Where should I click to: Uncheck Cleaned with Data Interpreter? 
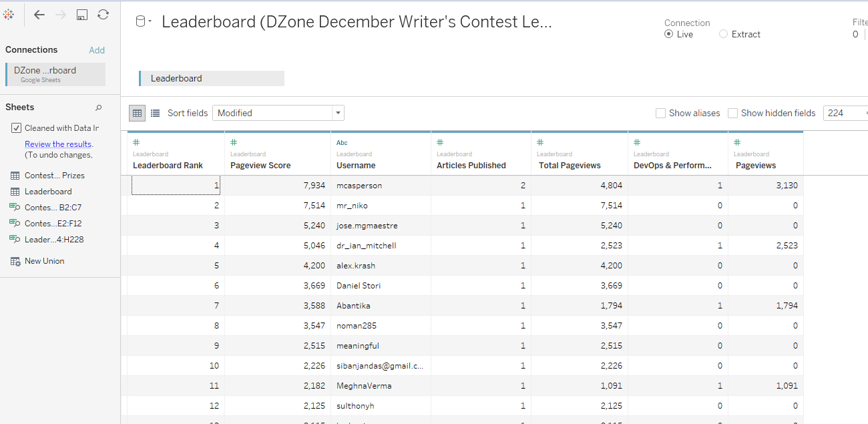[17, 128]
